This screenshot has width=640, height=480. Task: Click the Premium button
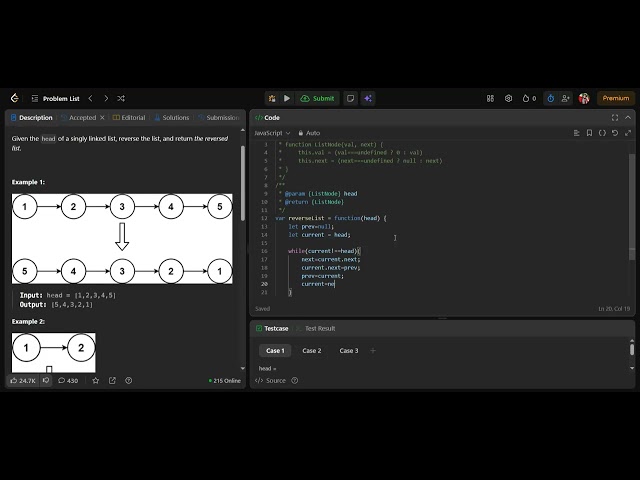pos(616,98)
